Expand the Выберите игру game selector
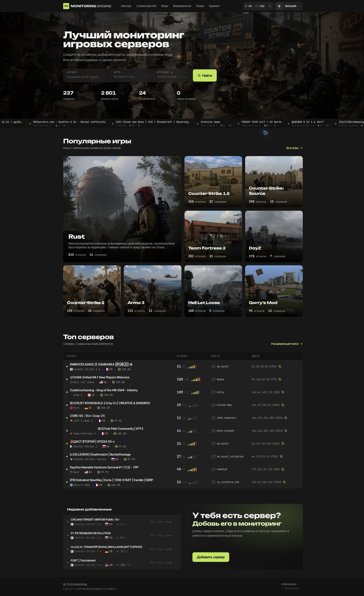The image size is (364, 596). (131, 75)
